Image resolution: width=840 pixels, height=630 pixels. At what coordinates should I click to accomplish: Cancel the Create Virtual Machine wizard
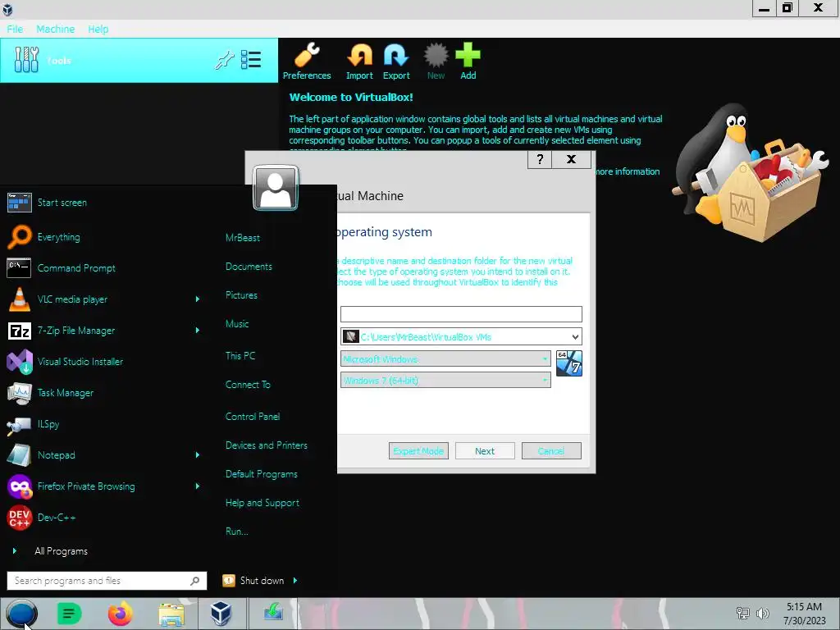click(x=551, y=451)
